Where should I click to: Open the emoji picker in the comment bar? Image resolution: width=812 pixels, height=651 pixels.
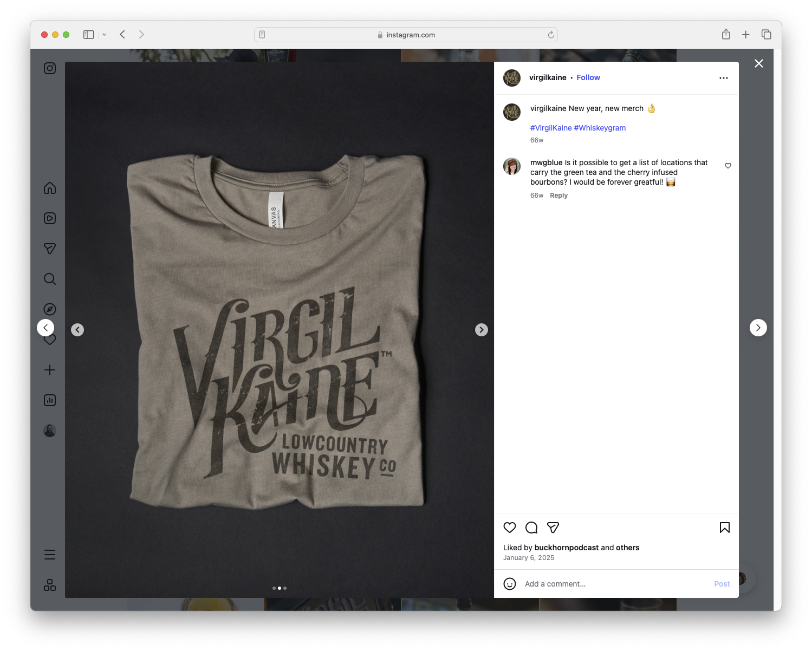[510, 584]
